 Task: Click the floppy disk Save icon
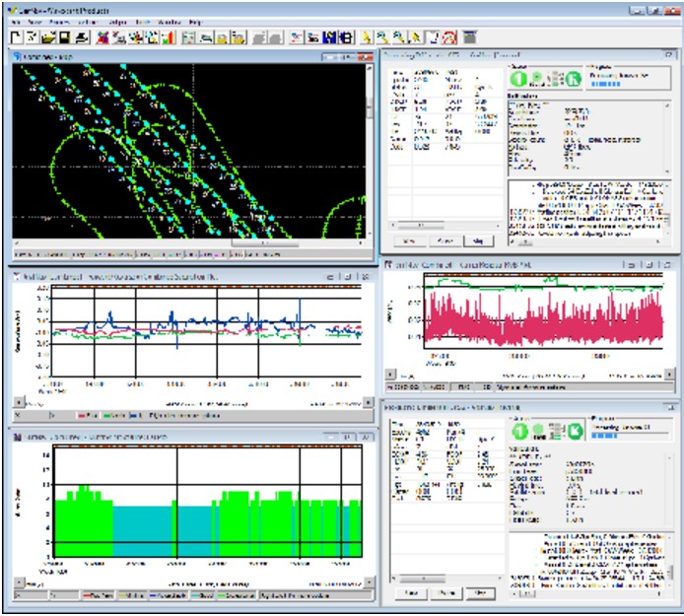pyautogui.click(x=62, y=37)
